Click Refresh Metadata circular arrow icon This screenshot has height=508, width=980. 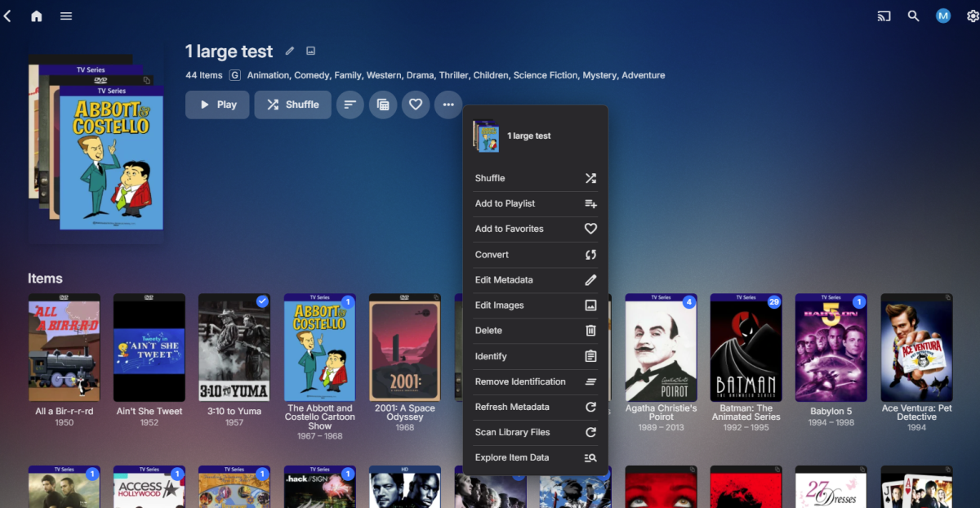(x=590, y=407)
